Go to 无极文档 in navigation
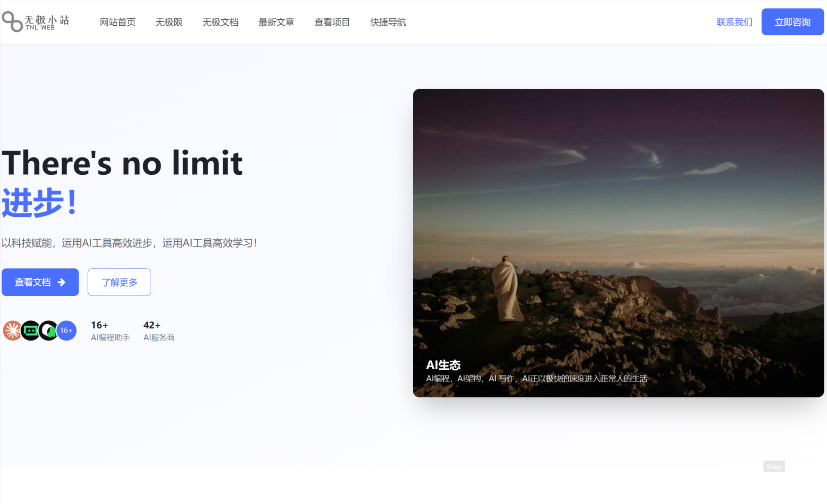The width and height of the screenshot is (827, 504). coord(220,22)
